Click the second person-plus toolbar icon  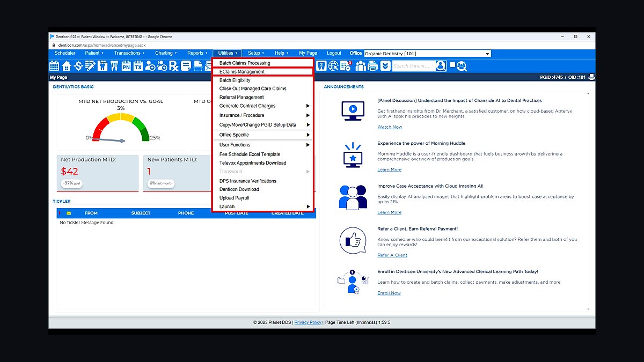coord(162,66)
